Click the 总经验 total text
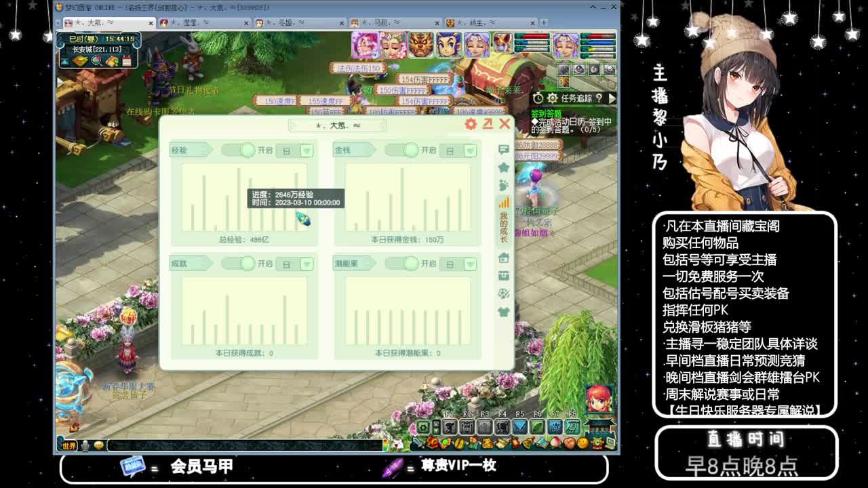The image size is (868, 488). 243,240
